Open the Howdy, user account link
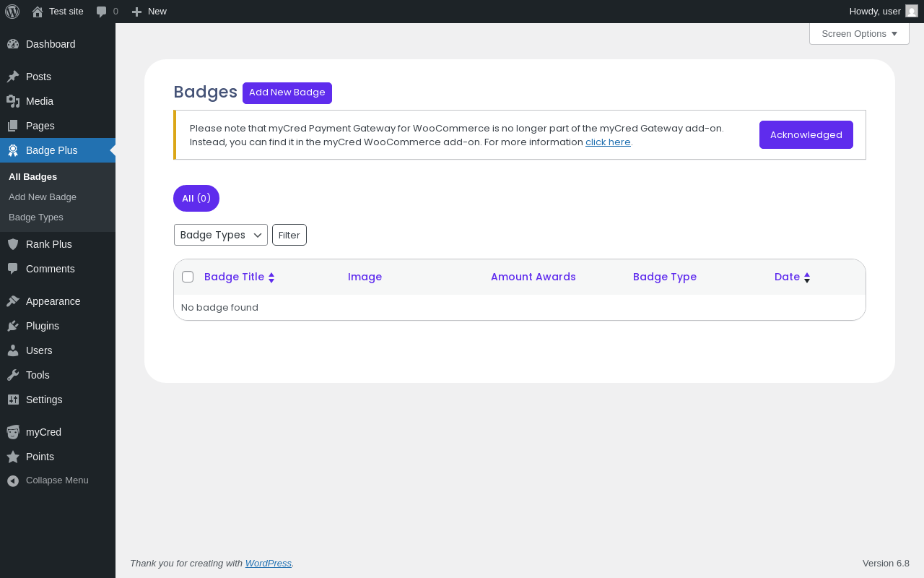The width and height of the screenshot is (924, 578). point(875,11)
